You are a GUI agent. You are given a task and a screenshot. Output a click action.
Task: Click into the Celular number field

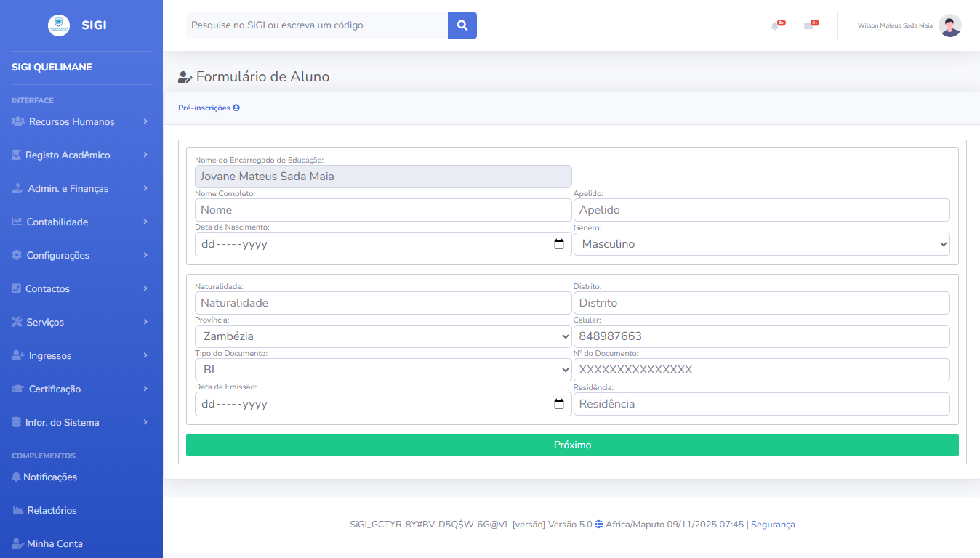pyautogui.click(x=761, y=336)
